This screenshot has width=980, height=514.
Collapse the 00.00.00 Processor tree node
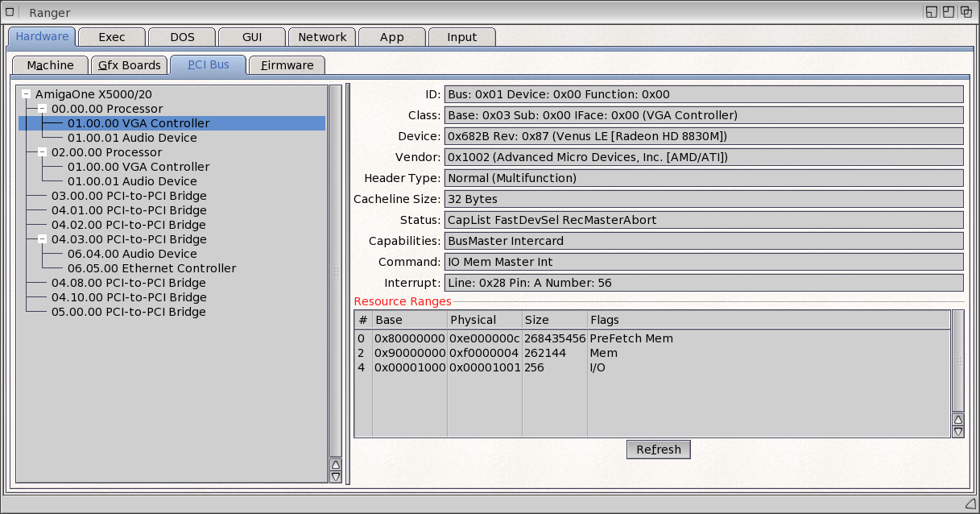(x=42, y=109)
